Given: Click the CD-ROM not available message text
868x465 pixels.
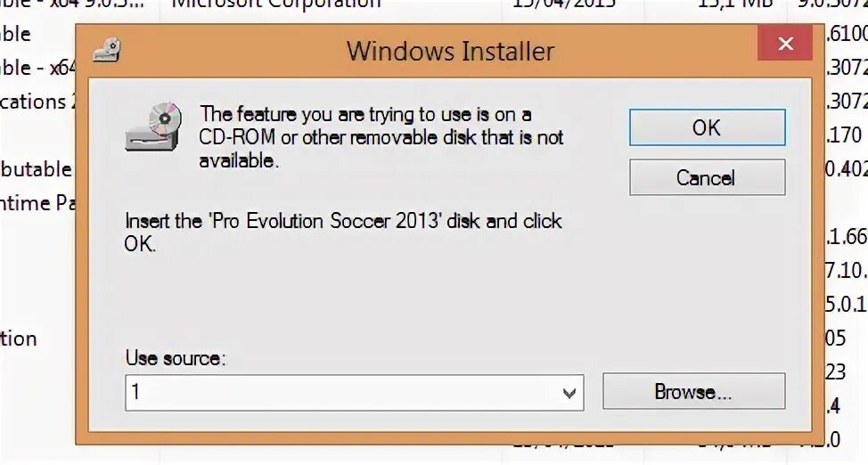Looking at the screenshot, I should 381,137.
